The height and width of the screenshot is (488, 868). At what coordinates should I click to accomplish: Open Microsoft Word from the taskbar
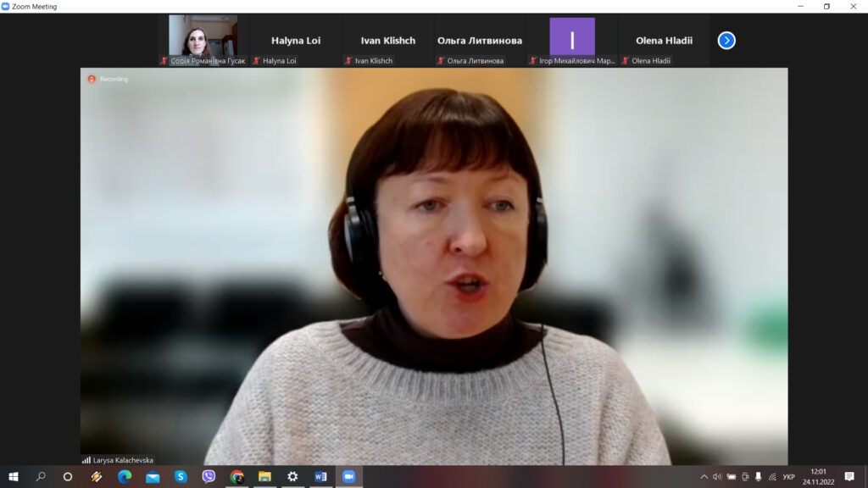click(320, 476)
